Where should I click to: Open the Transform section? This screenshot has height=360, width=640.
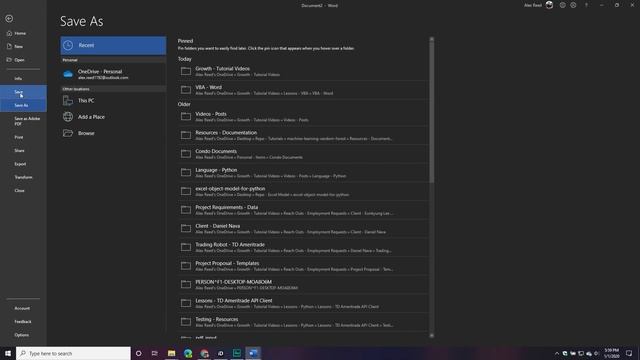pyautogui.click(x=23, y=177)
